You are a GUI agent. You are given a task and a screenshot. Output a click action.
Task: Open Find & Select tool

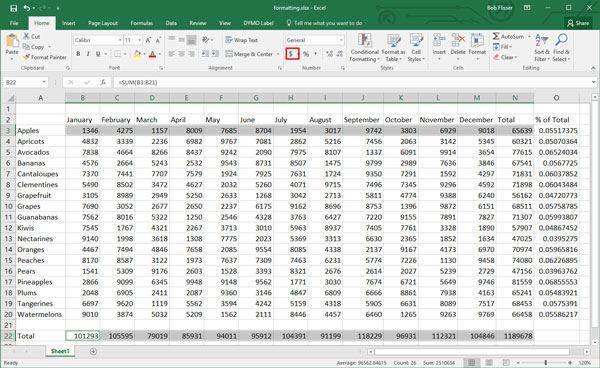[561, 47]
